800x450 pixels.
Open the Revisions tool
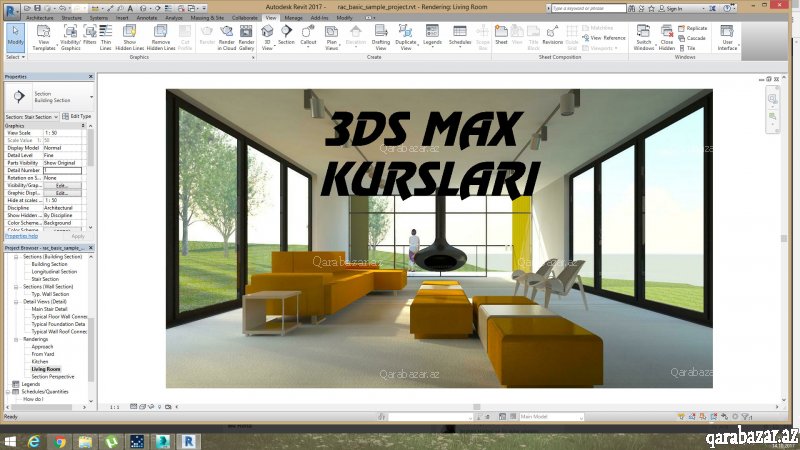pyautogui.click(x=552, y=35)
